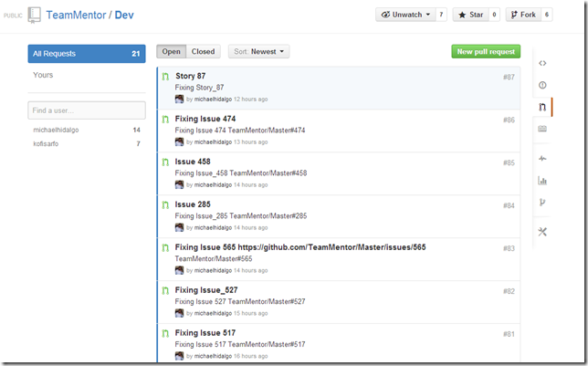This screenshot has width=588, height=366.
Task: Open repository Settings tools icon
Action: click(x=542, y=232)
